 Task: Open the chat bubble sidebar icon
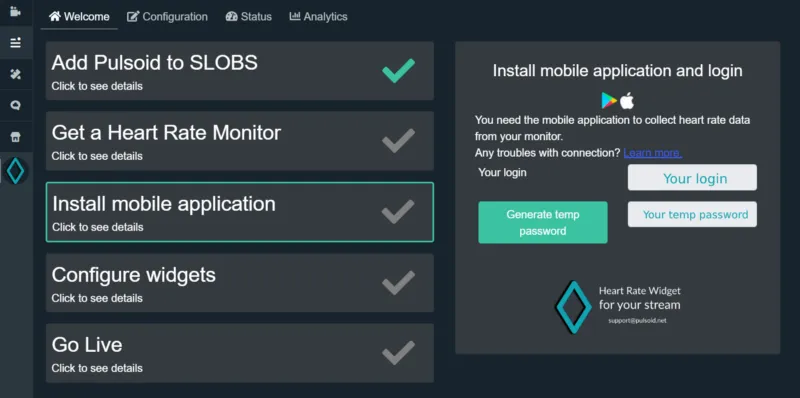15,106
